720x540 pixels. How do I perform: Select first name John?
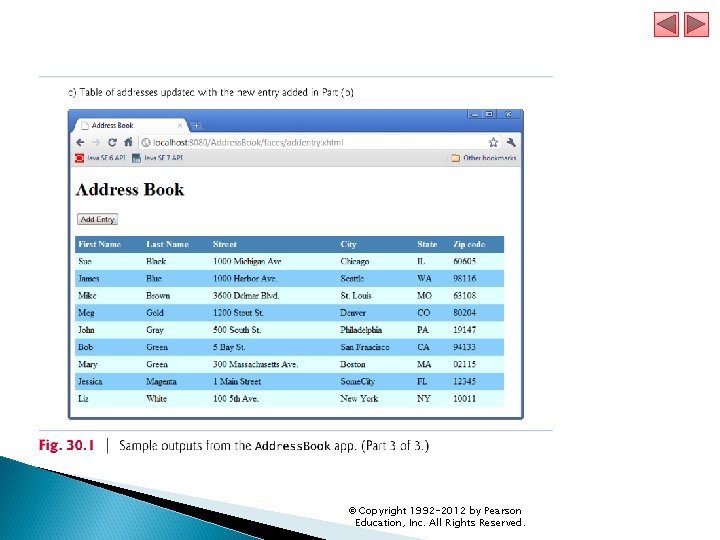86,330
